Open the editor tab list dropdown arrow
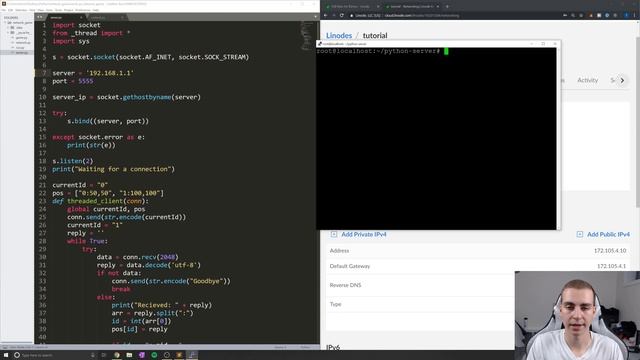The height and width of the screenshot is (360, 640). [x=316, y=17]
